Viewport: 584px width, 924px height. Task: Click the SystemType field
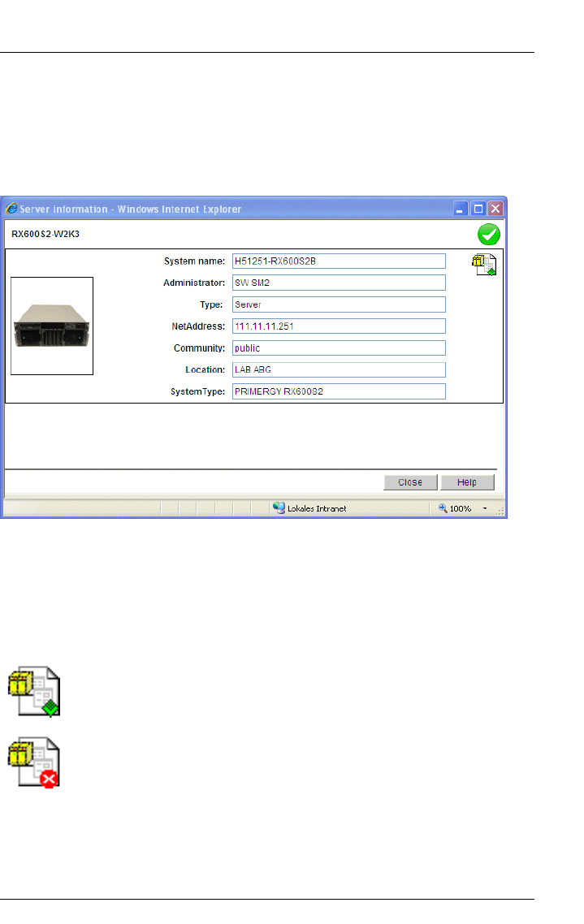click(339, 391)
